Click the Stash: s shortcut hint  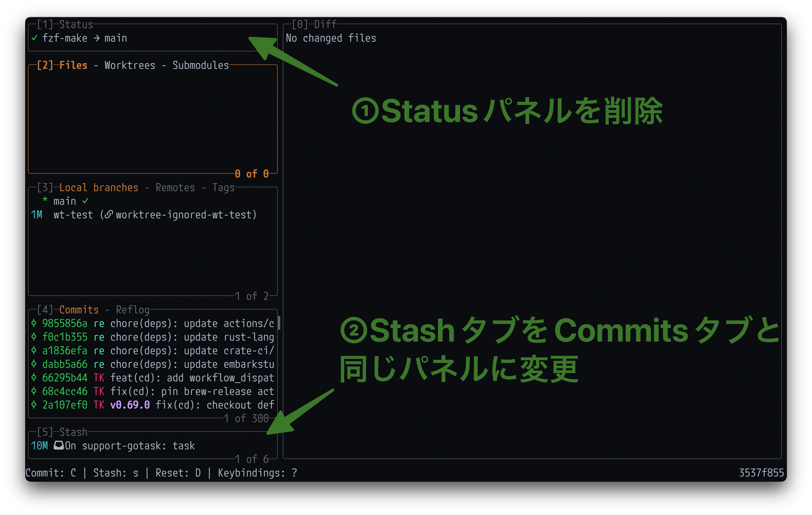(116, 473)
